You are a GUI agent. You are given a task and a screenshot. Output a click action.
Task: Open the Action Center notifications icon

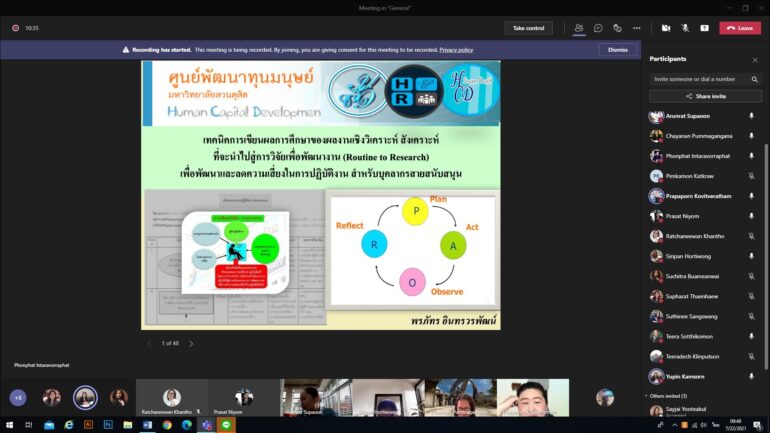coord(758,425)
